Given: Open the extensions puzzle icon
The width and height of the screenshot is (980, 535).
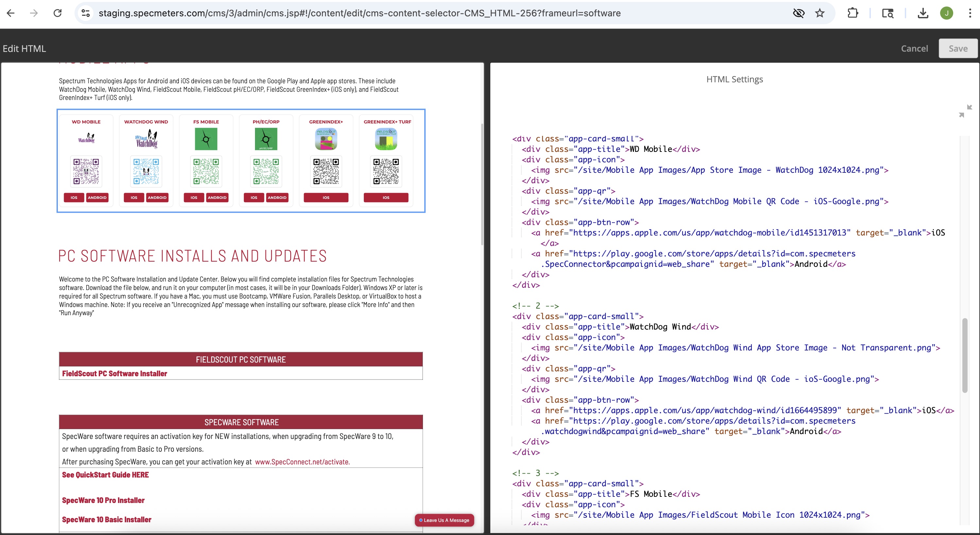Looking at the screenshot, I should pyautogui.click(x=853, y=13).
